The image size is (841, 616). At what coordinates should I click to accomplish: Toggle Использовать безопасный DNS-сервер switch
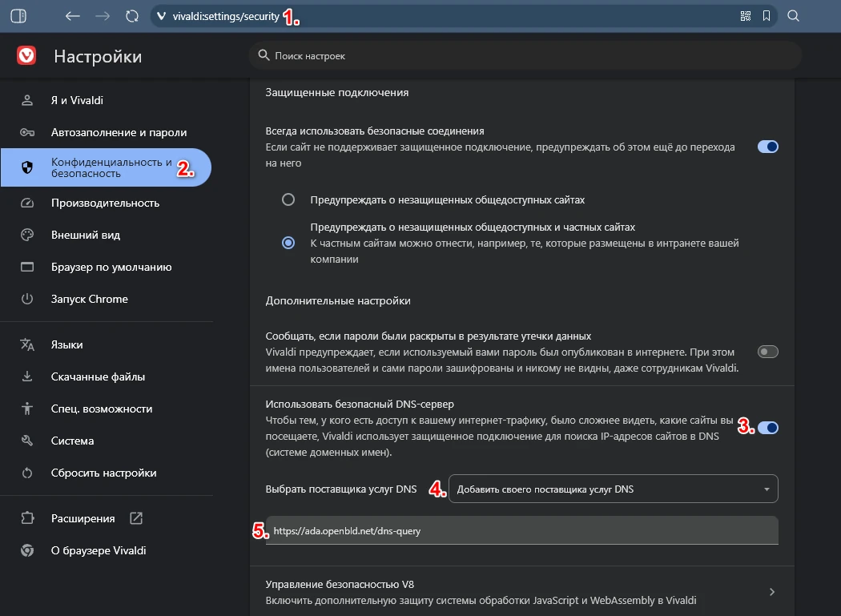click(x=767, y=428)
